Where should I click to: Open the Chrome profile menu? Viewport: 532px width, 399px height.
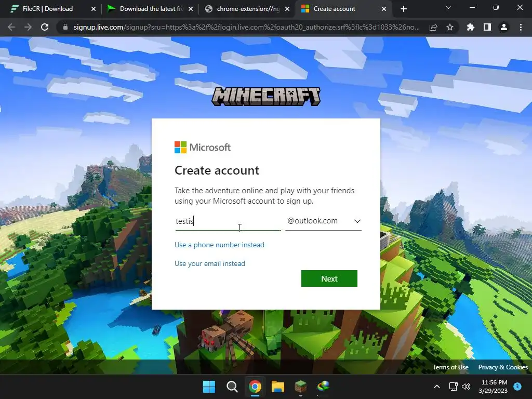(x=504, y=27)
